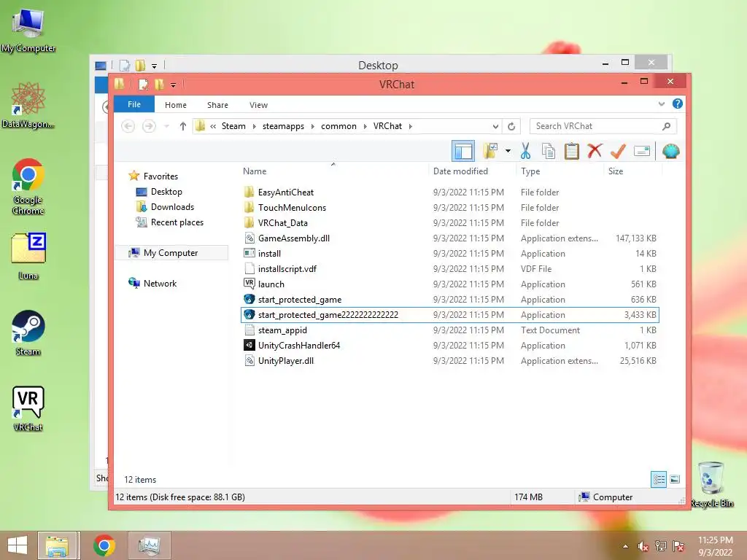Open the recent locations dropdown arrow
Viewport: 747px width, 560px height.
[x=166, y=126]
